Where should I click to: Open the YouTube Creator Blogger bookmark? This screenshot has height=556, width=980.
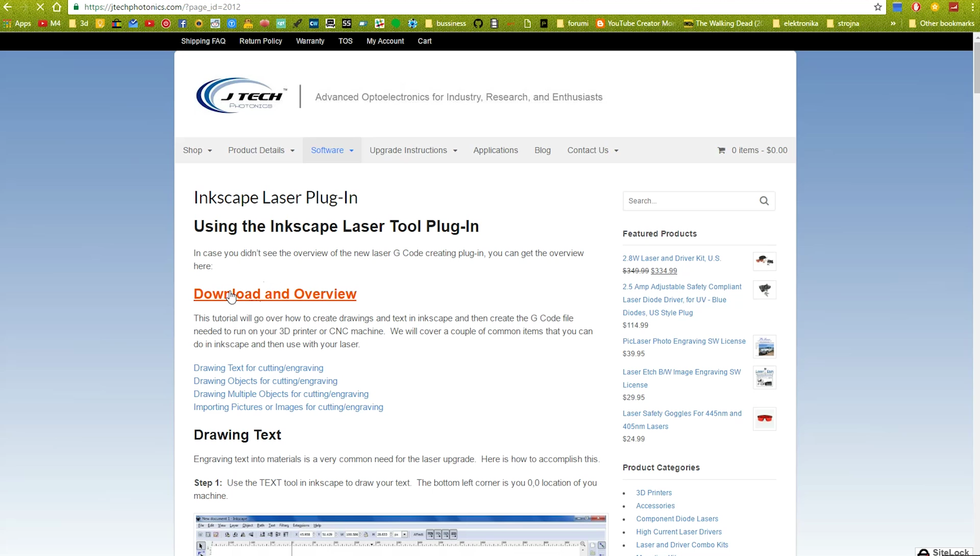[x=636, y=23]
